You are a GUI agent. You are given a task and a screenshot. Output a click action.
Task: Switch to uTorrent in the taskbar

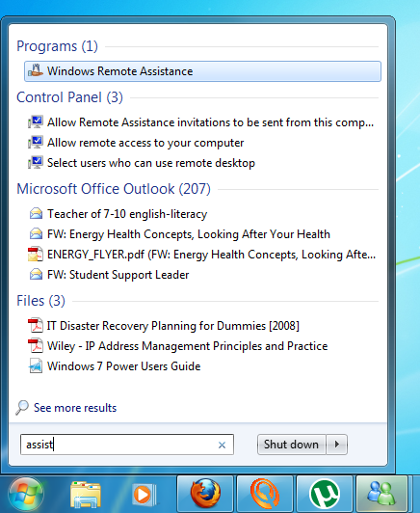click(x=325, y=494)
